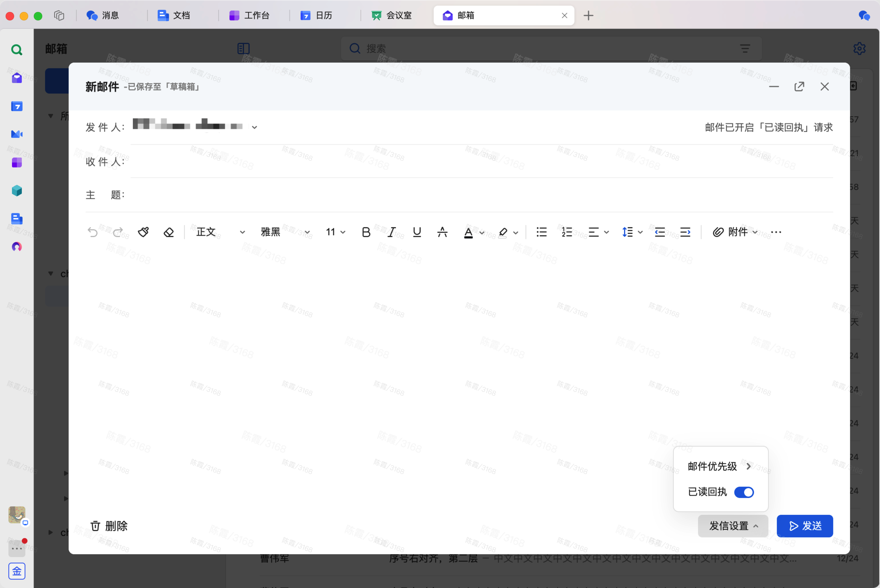
Task: Toggle bold formatting
Action: [x=366, y=232]
